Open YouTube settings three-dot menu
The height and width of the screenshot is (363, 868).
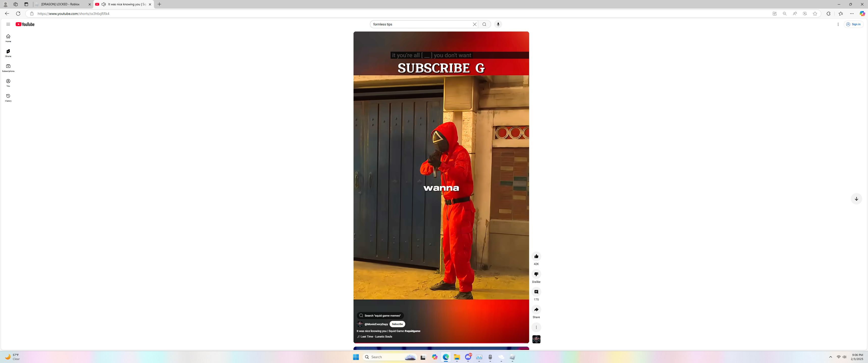838,24
